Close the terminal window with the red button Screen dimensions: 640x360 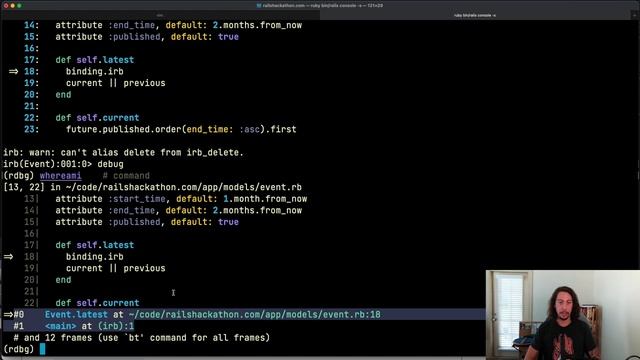6,6
